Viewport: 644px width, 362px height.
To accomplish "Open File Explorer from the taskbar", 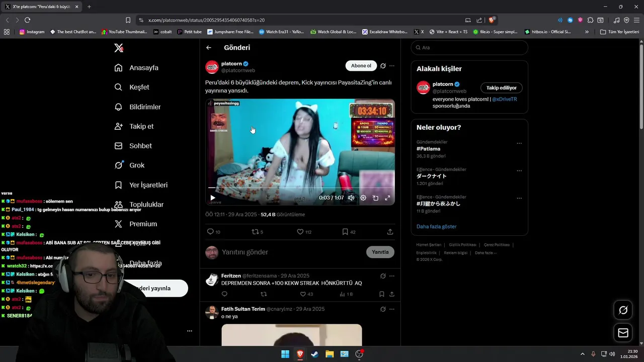I will point(330,354).
